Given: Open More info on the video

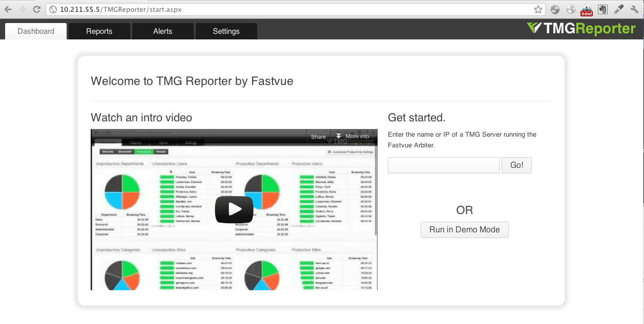Looking at the screenshot, I should point(352,136).
